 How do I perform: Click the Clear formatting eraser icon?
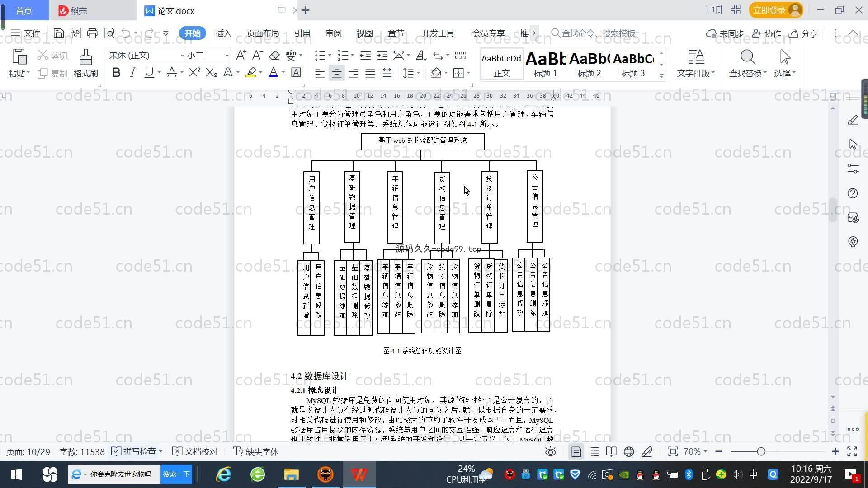274,55
